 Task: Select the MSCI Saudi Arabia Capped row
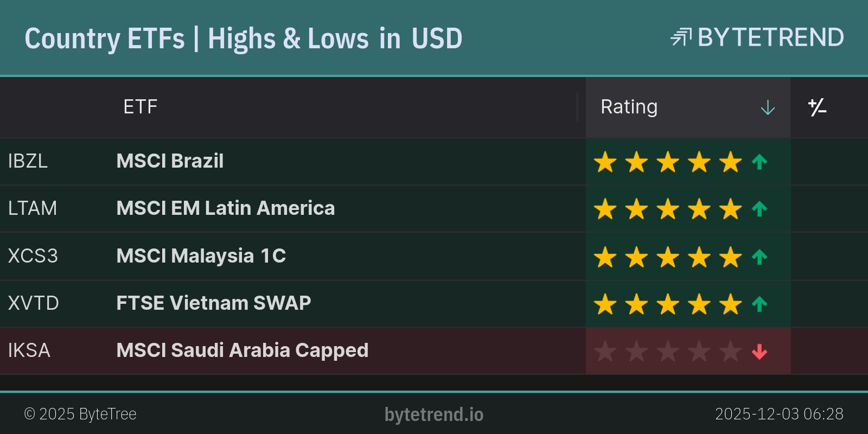pos(242,350)
